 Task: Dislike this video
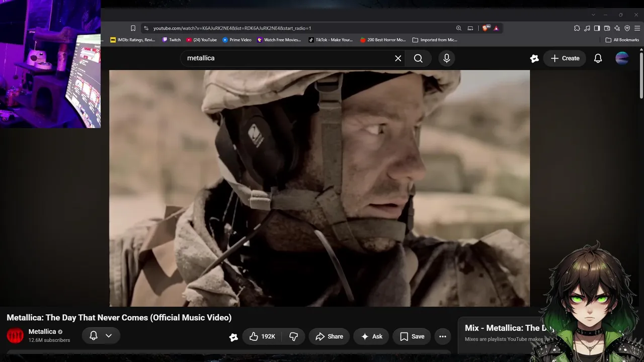[x=293, y=336]
